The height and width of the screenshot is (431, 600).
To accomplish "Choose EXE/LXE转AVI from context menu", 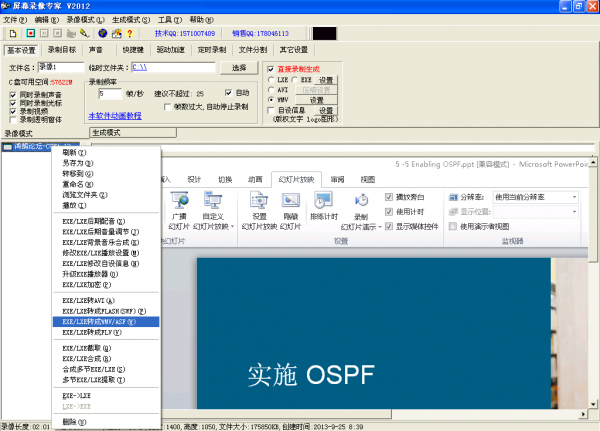I will (x=106, y=300).
